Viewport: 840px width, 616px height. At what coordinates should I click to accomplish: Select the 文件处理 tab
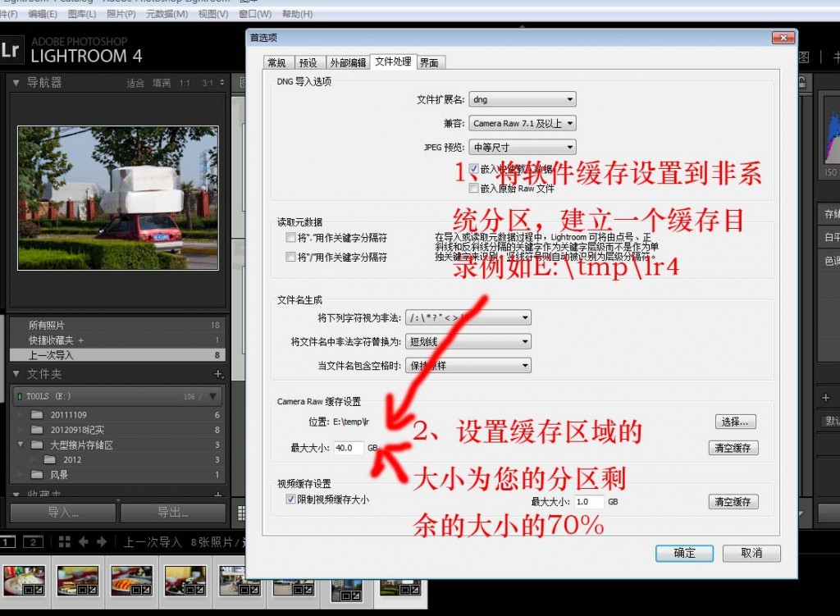(393, 62)
